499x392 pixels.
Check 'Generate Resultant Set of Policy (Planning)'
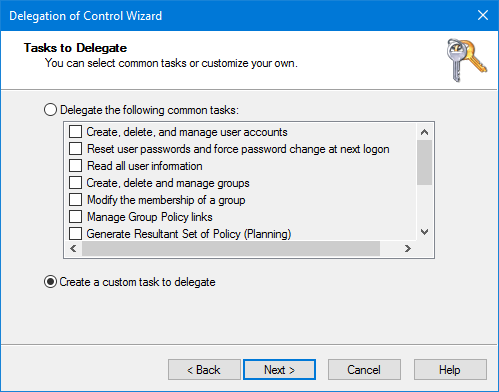(75, 234)
